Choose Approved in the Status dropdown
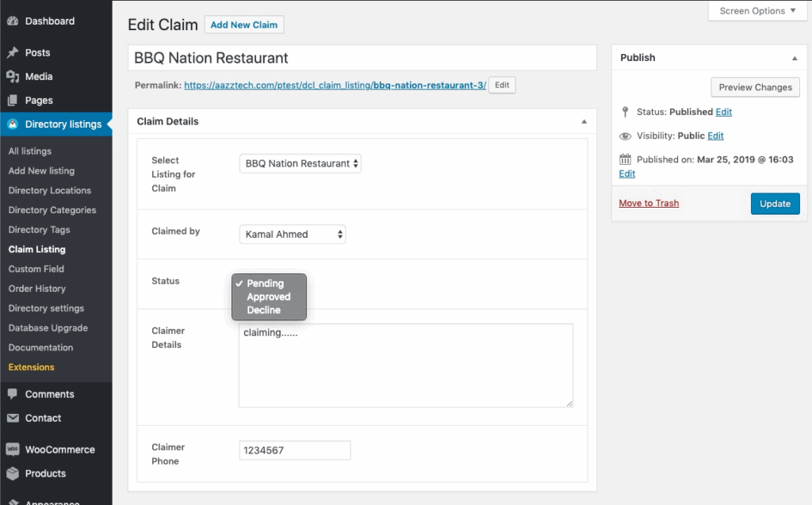The height and width of the screenshot is (505, 812). pyautogui.click(x=269, y=296)
